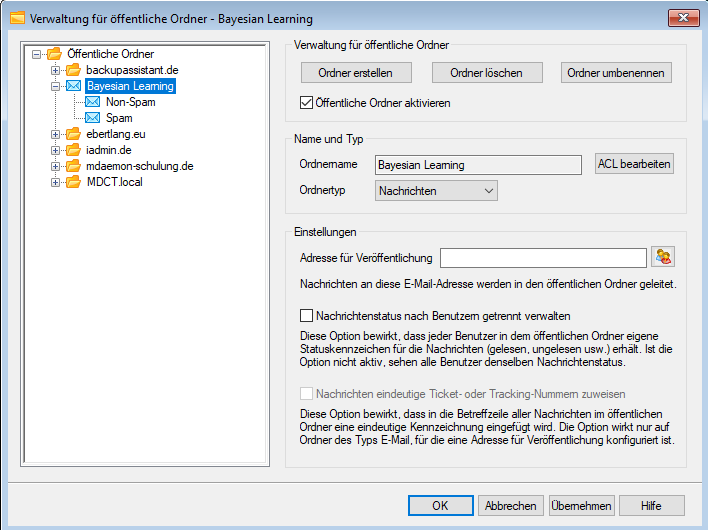Click the Übernehmen button
The image size is (708, 530).
pyautogui.click(x=581, y=505)
